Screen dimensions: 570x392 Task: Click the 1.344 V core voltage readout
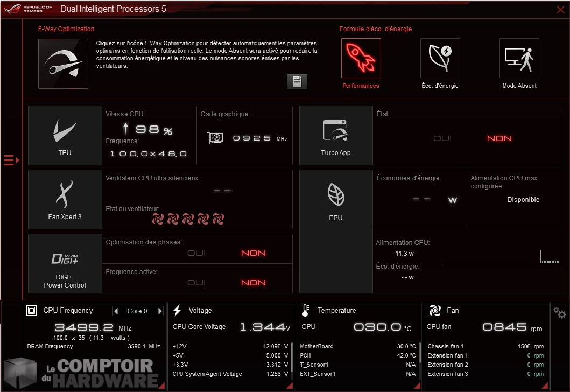coord(265,327)
